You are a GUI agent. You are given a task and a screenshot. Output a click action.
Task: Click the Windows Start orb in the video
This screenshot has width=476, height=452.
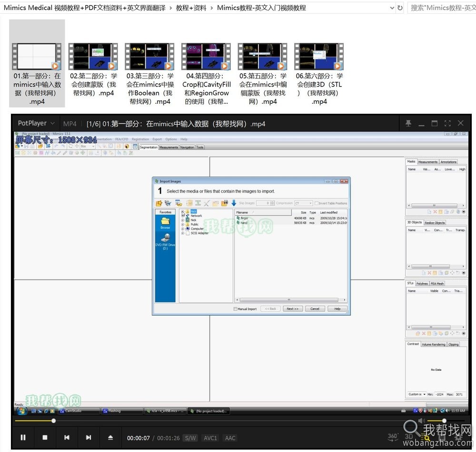coord(22,411)
